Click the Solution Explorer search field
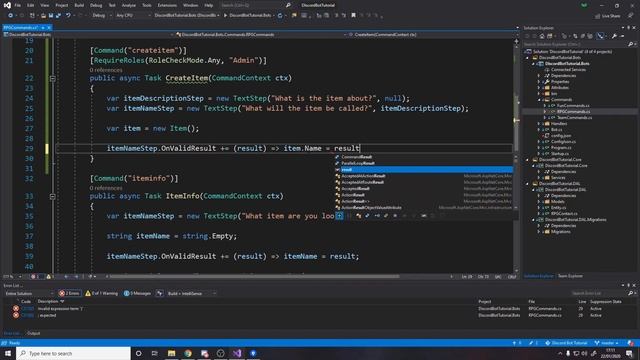Viewport: 640px width, 360px height. pos(576,44)
